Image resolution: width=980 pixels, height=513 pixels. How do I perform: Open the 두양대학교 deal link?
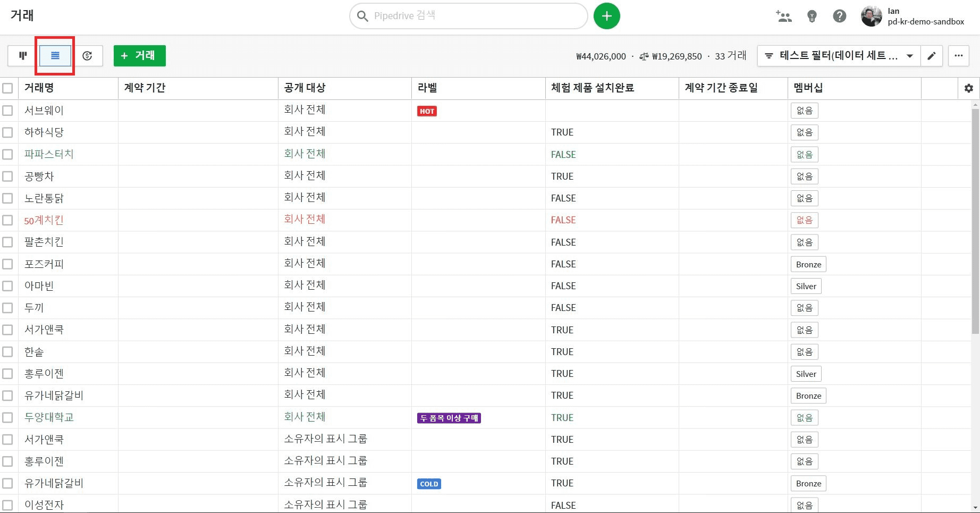[x=49, y=417]
